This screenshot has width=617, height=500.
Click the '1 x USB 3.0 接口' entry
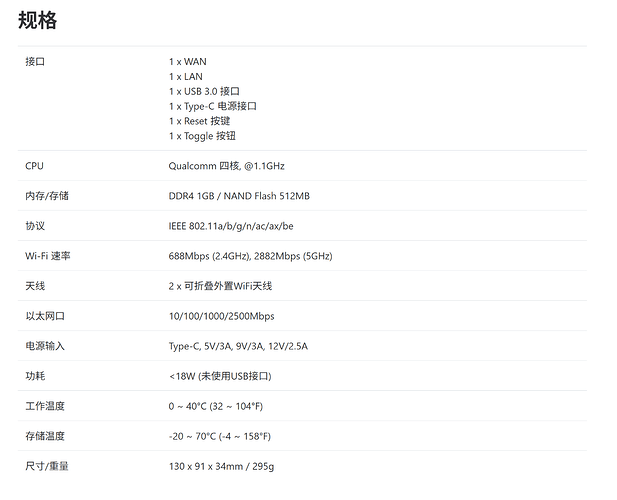click(204, 91)
